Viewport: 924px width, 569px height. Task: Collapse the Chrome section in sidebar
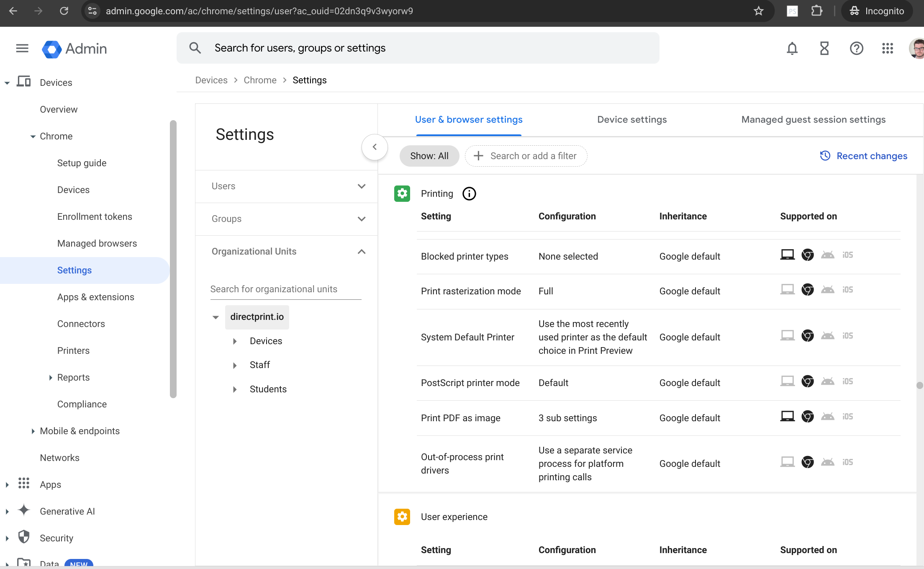point(33,136)
